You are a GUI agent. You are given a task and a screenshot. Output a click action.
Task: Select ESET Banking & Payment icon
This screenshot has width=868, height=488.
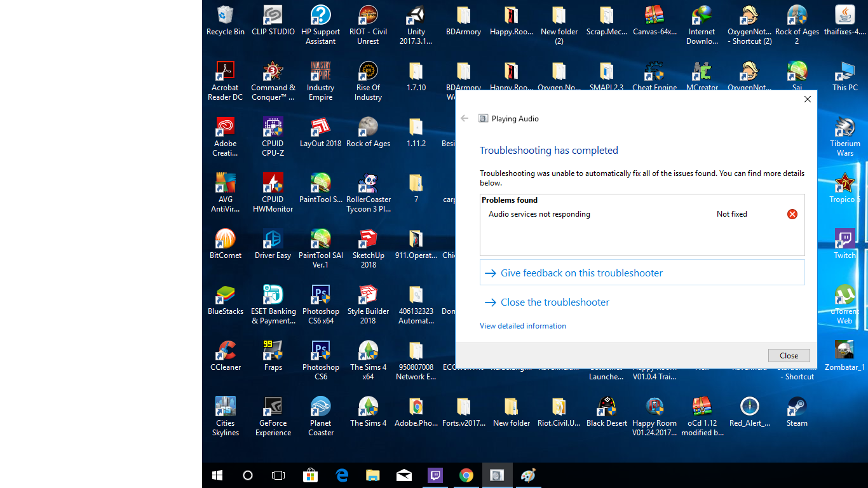click(x=273, y=304)
